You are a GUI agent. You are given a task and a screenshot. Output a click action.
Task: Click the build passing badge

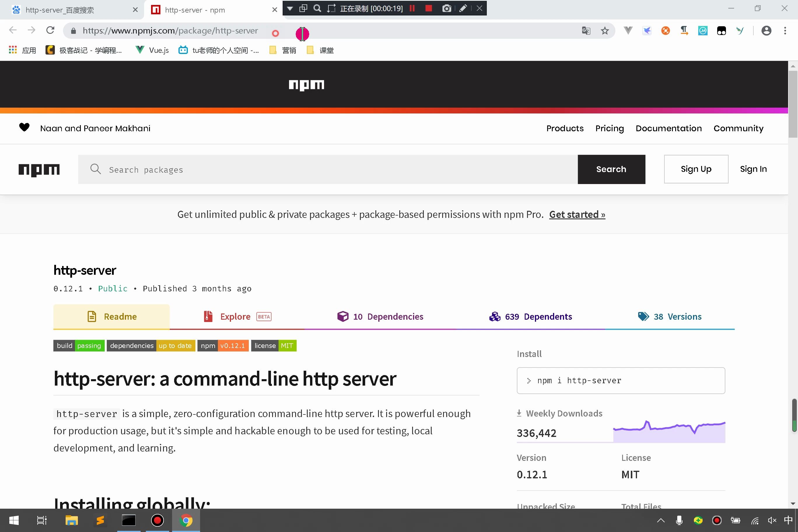[79, 346]
